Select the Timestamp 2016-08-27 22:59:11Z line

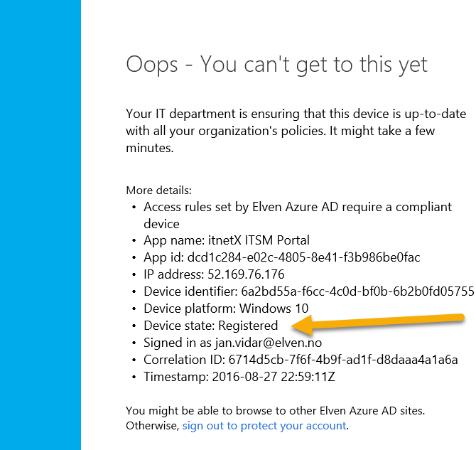pyautogui.click(x=239, y=377)
